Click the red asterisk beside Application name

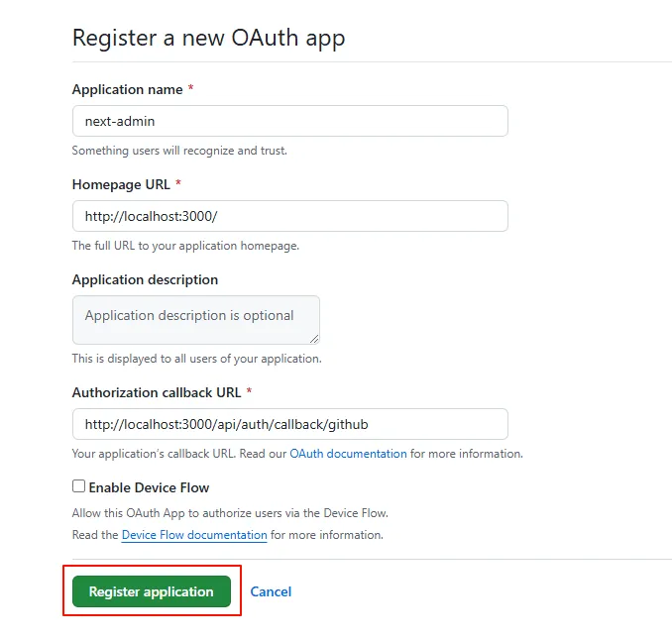(190, 88)
